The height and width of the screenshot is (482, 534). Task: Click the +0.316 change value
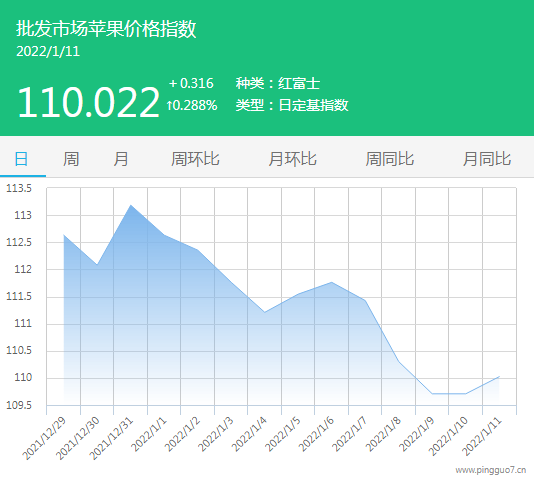191,83
